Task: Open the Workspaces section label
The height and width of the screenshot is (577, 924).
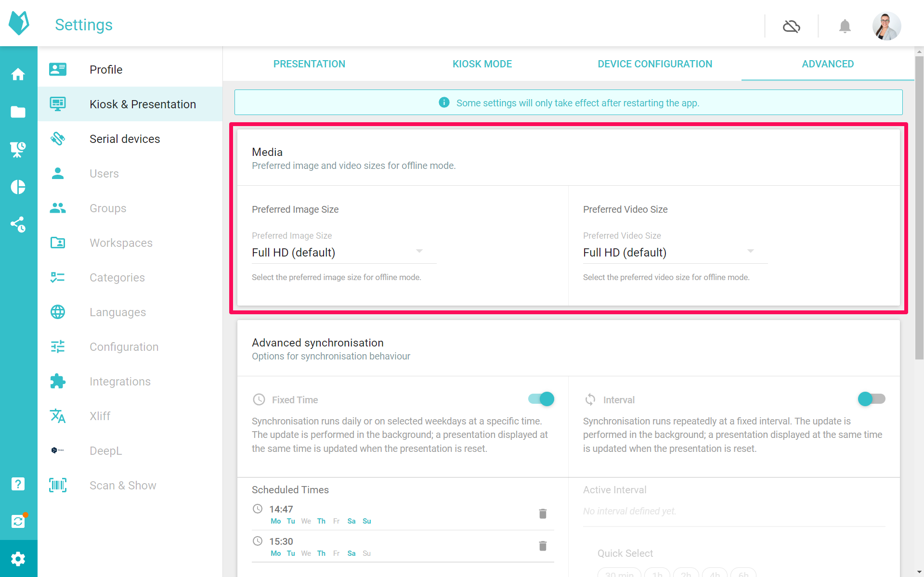Action: [x=121, y=243]
